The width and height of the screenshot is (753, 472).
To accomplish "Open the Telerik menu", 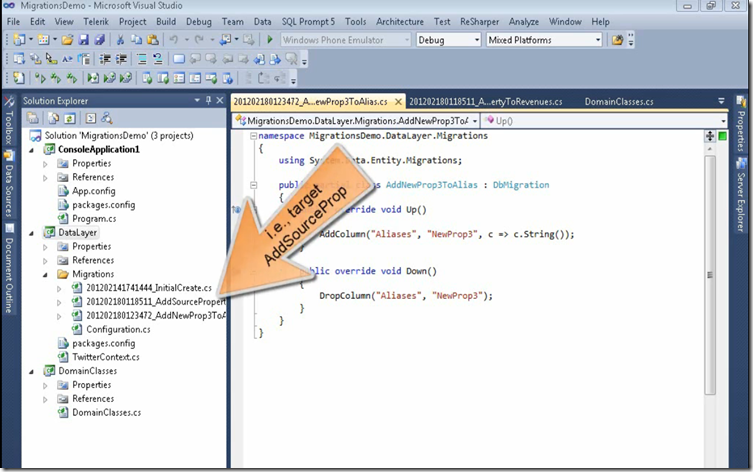I will 96,22.
